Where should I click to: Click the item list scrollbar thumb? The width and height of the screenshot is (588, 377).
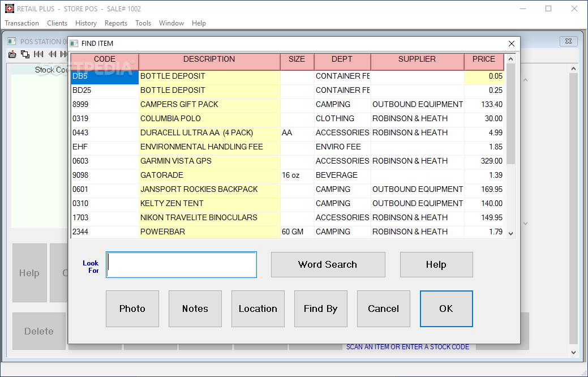click(x=510, y=114)
